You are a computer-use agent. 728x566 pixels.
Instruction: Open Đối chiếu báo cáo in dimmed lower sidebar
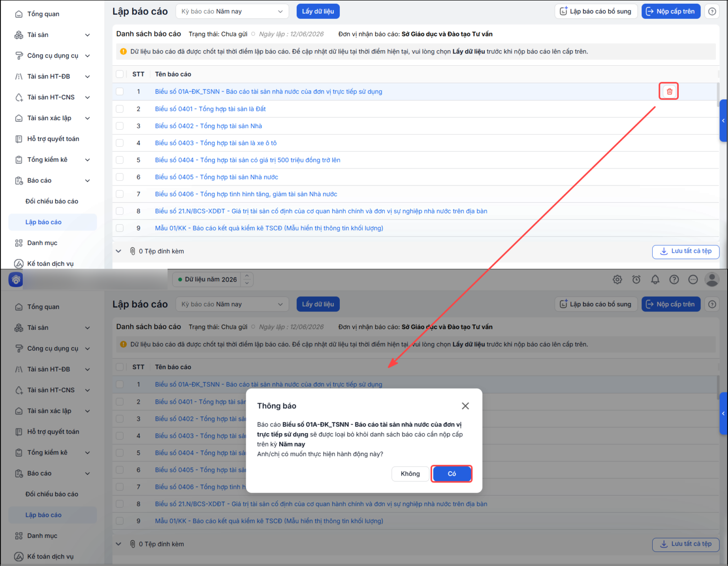[x=52, y=495]
